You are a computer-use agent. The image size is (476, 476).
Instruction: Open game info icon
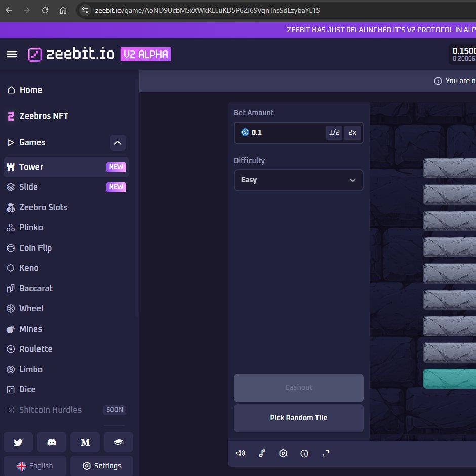[304, 453]
